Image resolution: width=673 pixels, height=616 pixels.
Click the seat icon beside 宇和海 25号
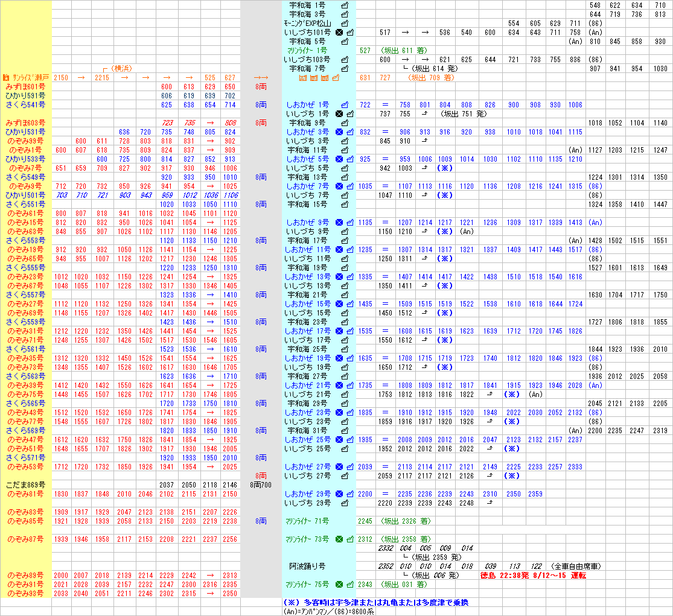tap(345, 349)
